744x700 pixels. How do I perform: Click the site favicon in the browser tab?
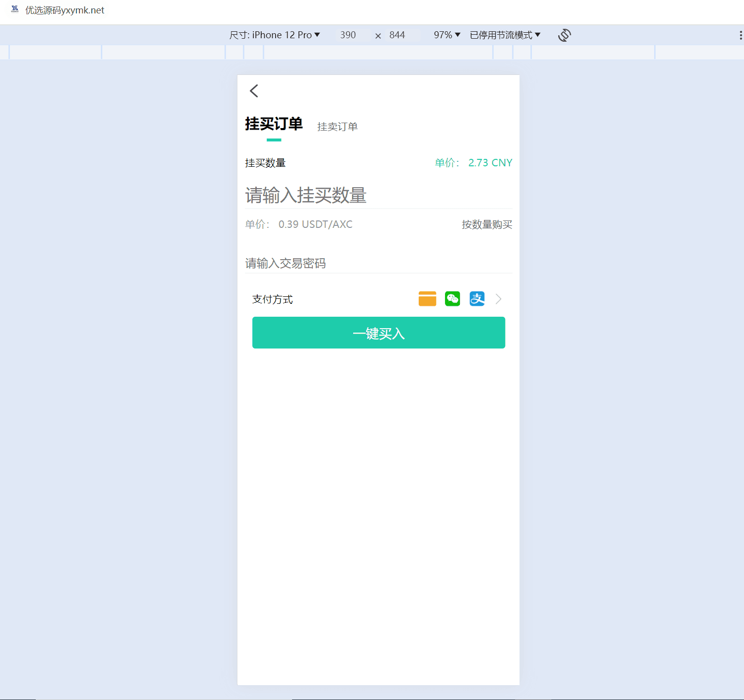pos(15,9)
